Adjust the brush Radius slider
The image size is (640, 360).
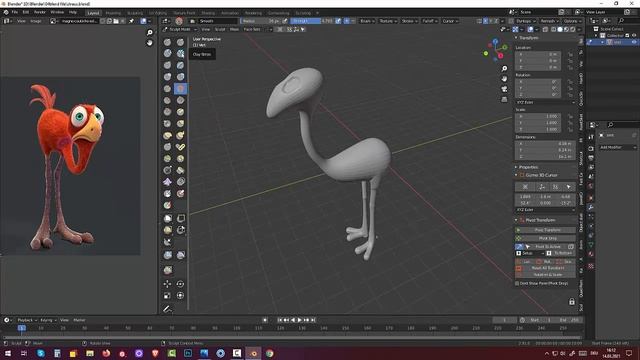pyautogui.click(x=261, y=21)
